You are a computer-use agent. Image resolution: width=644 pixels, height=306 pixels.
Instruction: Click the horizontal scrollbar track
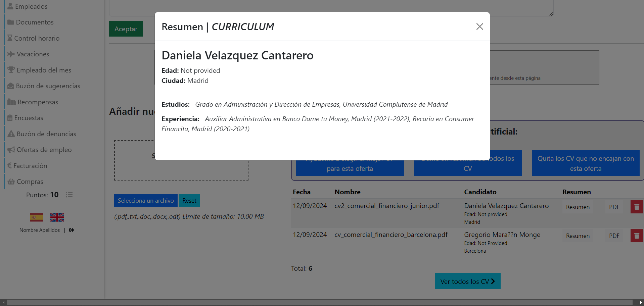pos(319,302)
